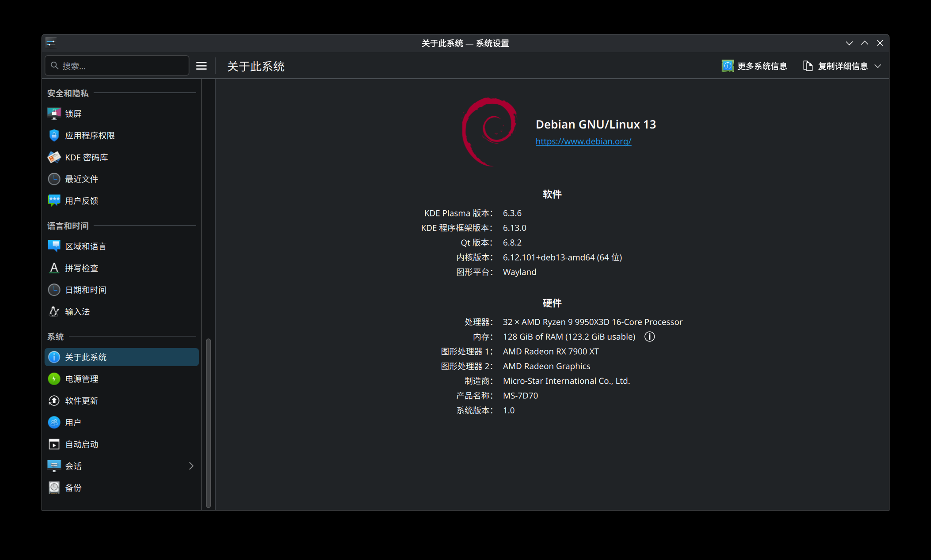Click the Micro-Star International Co., Ltd. text
Image resolution: width=931 pixels, height=560 pixels.
tap(567, 381)
